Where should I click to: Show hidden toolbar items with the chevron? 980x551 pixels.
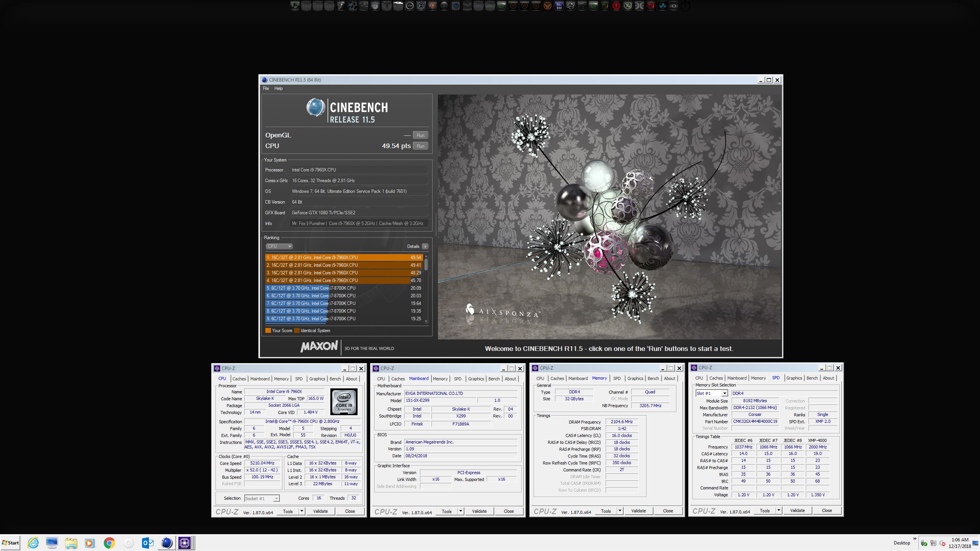[915, 538]
